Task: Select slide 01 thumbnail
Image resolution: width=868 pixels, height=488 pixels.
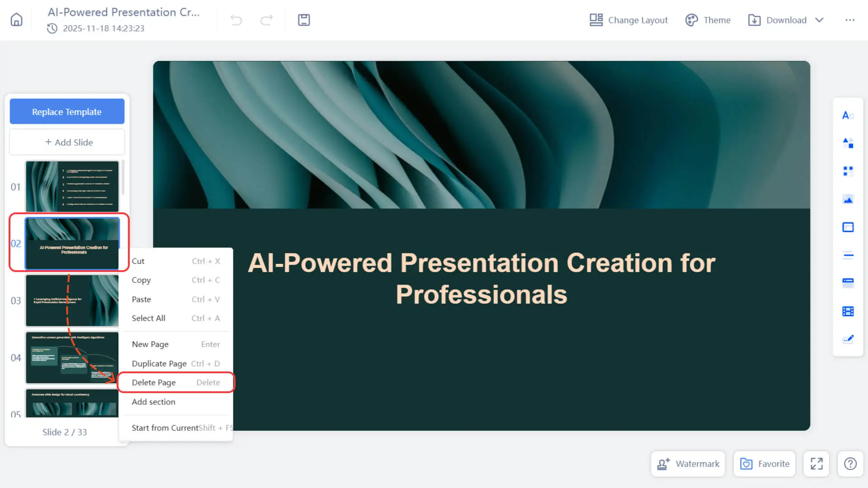Action: point(72,186)
